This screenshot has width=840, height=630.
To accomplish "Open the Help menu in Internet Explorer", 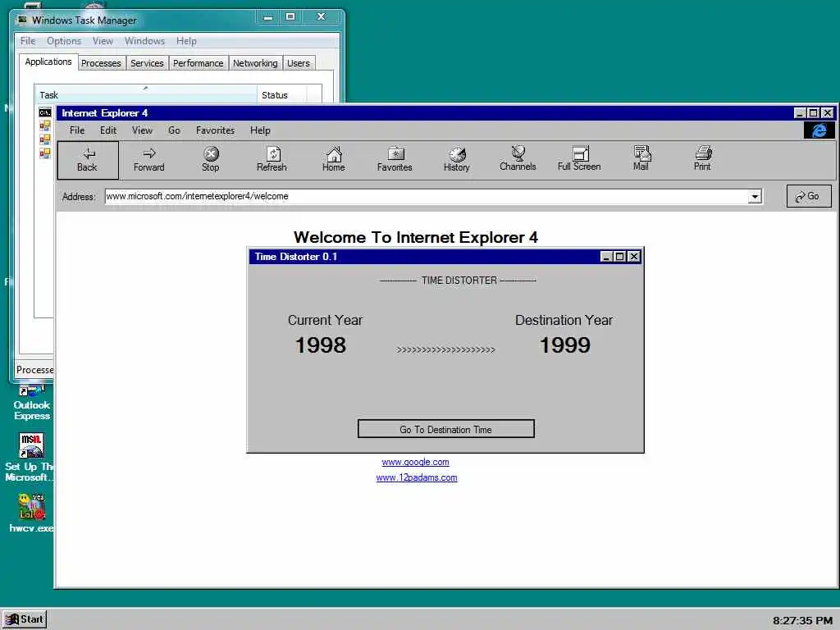I will tap(260, 130).
